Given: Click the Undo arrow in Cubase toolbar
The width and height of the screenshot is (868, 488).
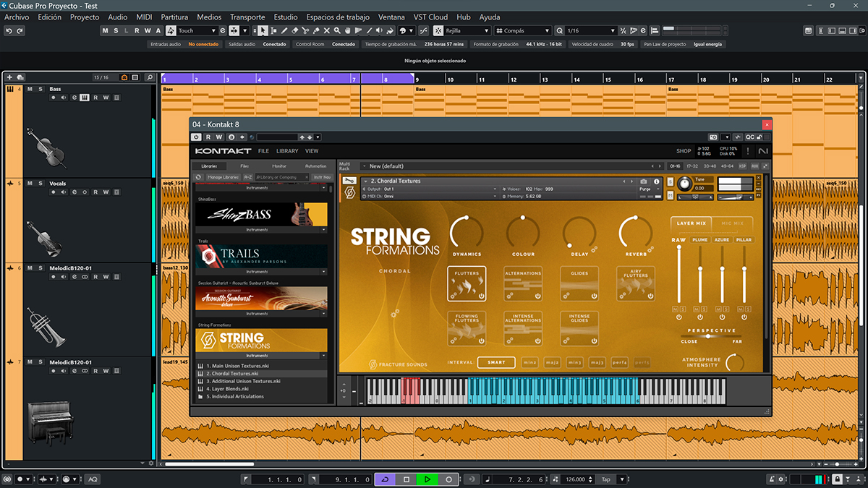Looking at the screenshot, I should pyautogui.click(x=9, y=30).
